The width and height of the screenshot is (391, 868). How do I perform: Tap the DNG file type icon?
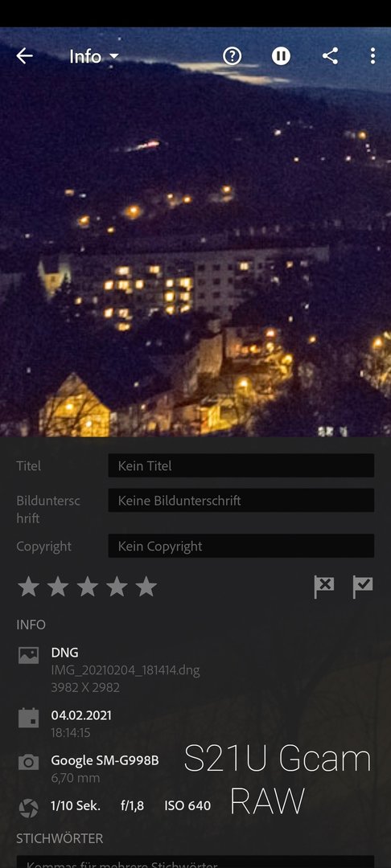[29, 656]
